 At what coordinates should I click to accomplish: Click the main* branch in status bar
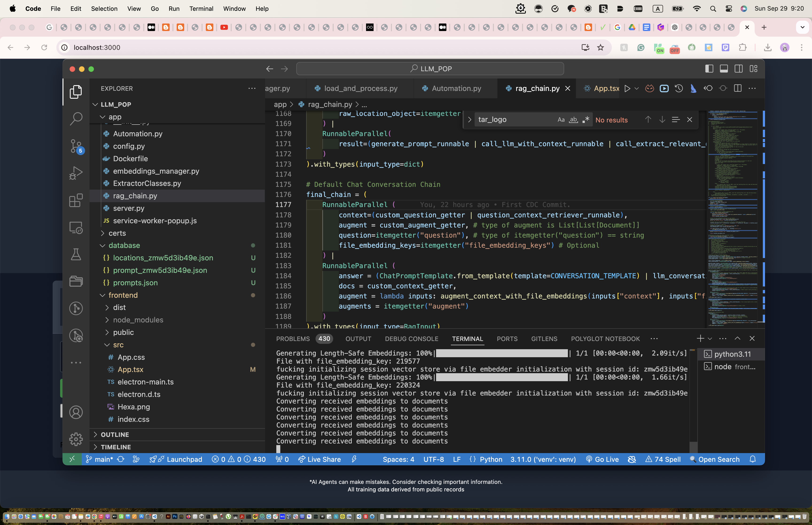99,459
